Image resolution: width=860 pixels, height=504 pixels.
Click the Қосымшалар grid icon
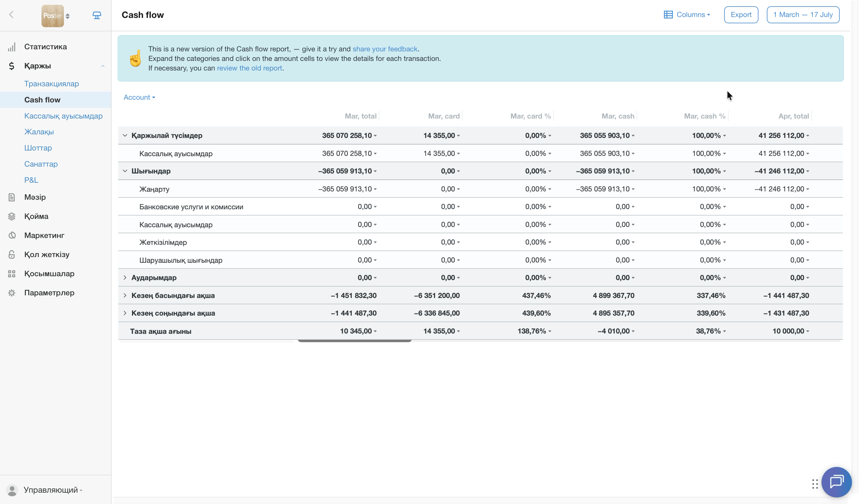click(x=12, y=274)
